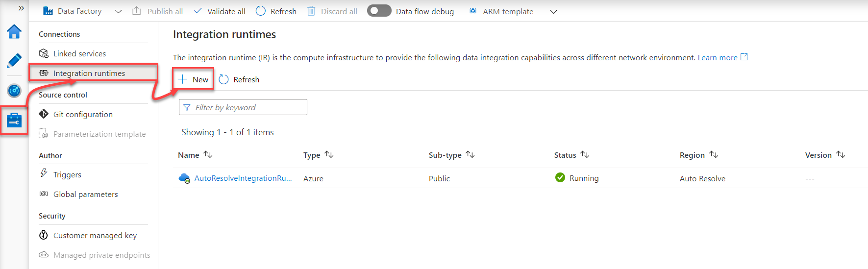Click the Learn more external link icon
The image size is (868, 269).
click(744, 57)
